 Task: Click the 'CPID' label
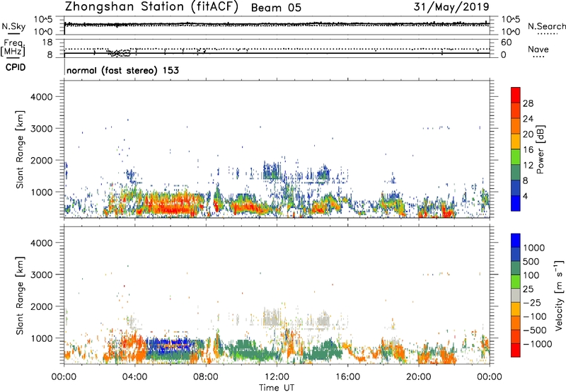(16, 67)
